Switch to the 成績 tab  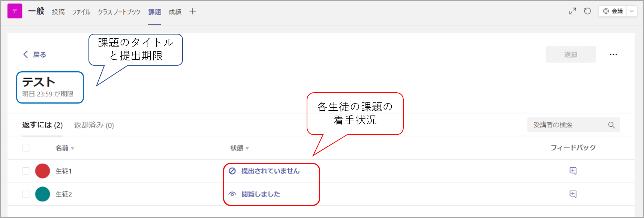175,12
